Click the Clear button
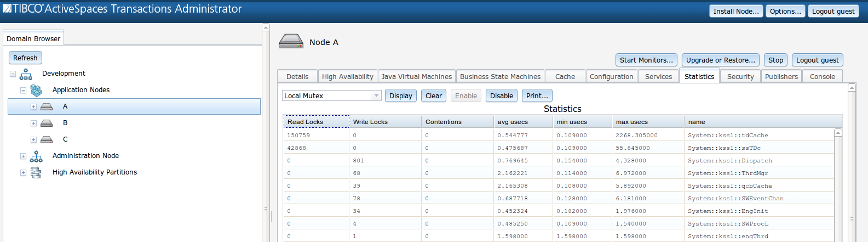The height and width of the screenshot is (242, 868). (433, 95)
